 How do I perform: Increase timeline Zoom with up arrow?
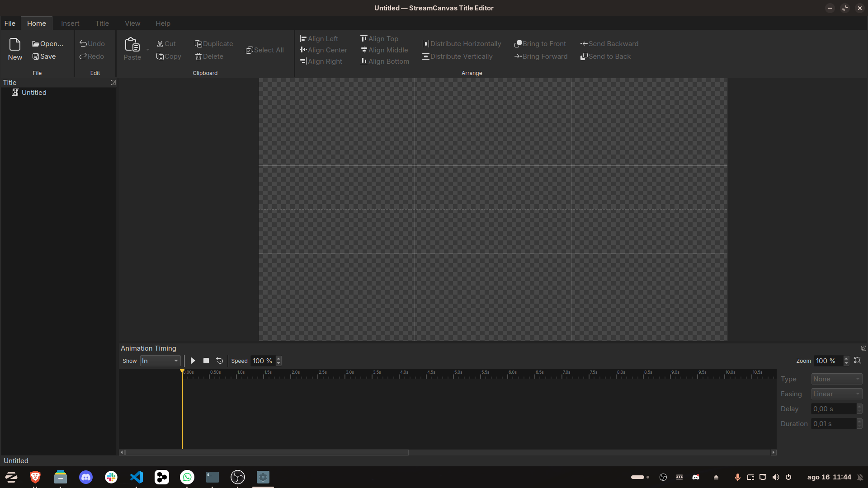846,358
